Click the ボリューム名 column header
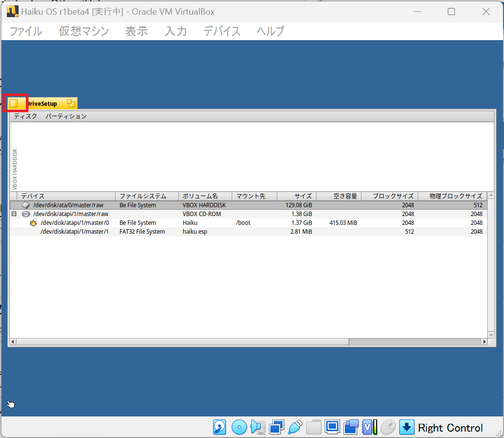 click(x=205, y=196)
